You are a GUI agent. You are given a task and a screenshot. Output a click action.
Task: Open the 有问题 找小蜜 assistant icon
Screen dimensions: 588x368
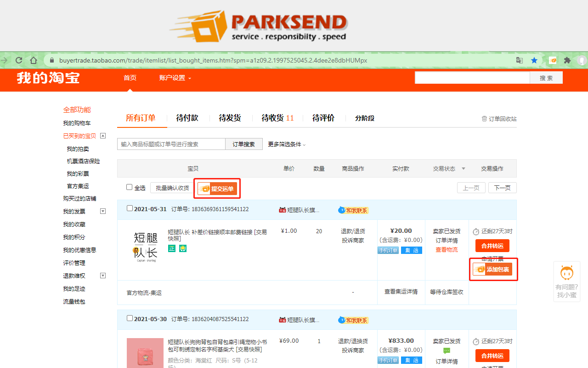[567, 281]
